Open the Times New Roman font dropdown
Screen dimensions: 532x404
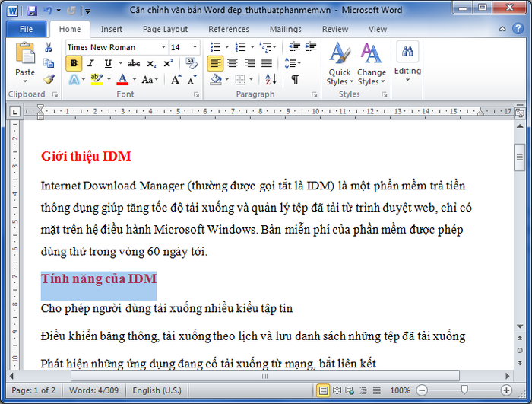tap(163, 47)
